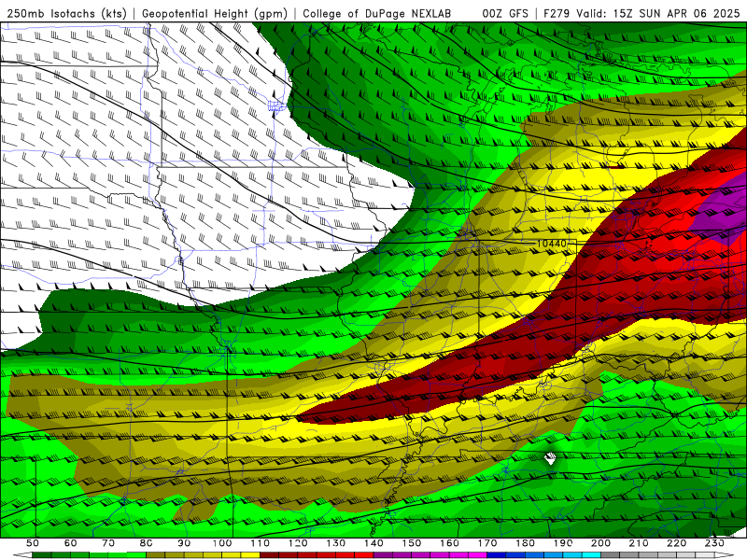Click the 'College of DuPage NEXLAB' credit text

click(x=377, y=13)
